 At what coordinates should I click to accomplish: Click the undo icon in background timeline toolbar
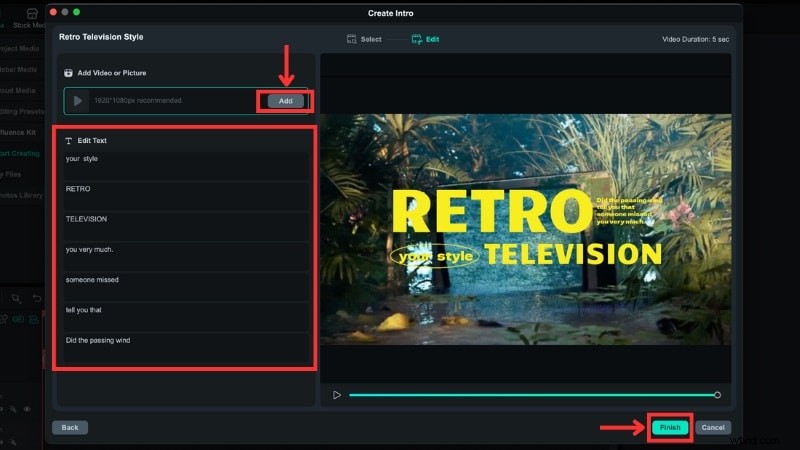(37, 298)
